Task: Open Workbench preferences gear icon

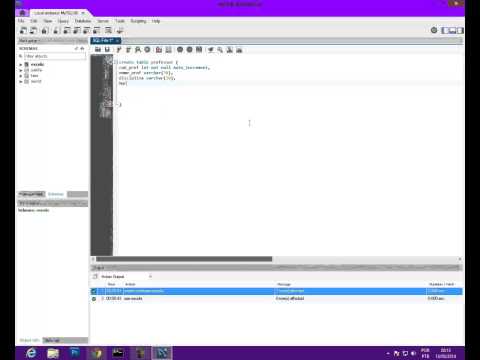Action: pyautogui.click(x=434, y=30)
